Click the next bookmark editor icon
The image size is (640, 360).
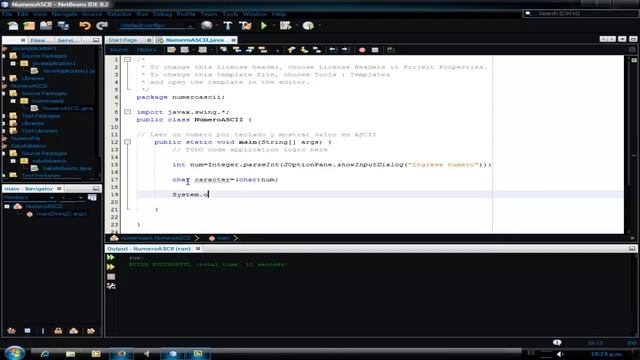(x=304, y=50)
